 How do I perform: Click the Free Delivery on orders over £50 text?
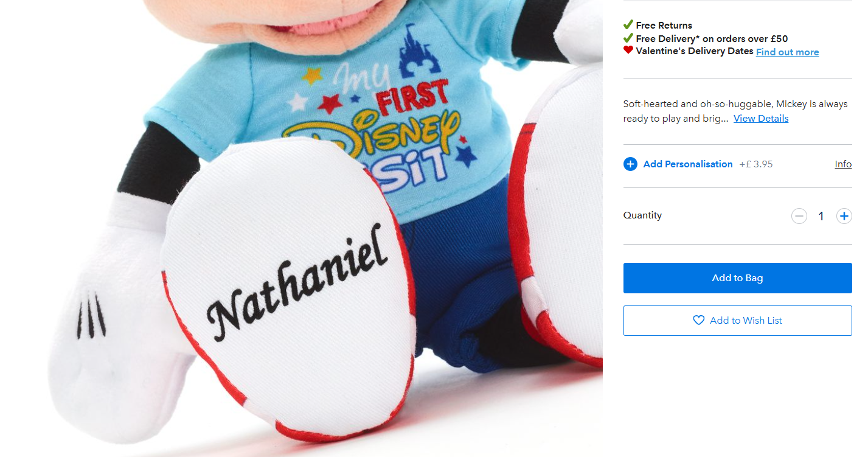tap(712, 38)
